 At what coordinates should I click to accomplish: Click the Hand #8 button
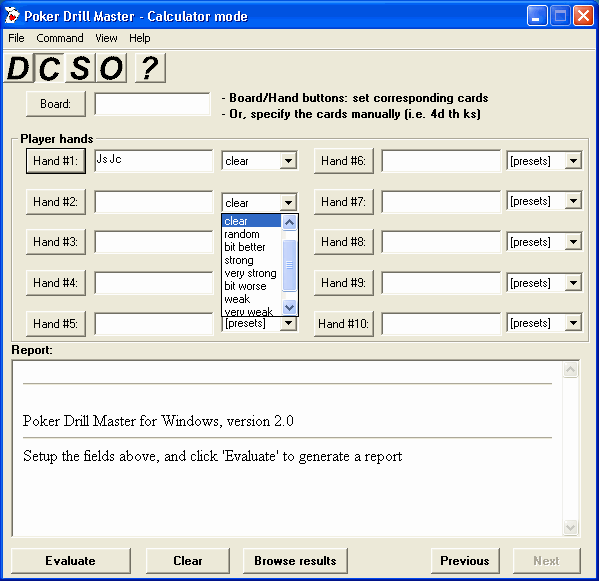343,242
